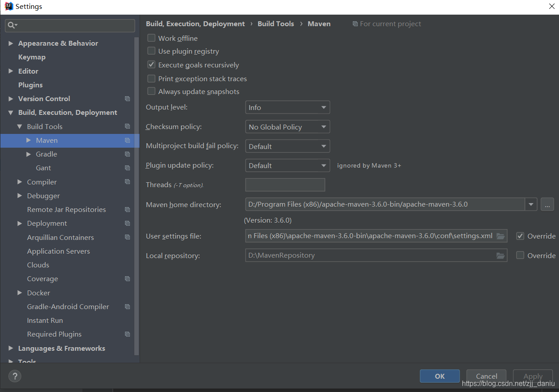The width and height of the screenshot is (559, 392).
Task: Open folder browser for Local repository
Action: (x=500, y=255)
